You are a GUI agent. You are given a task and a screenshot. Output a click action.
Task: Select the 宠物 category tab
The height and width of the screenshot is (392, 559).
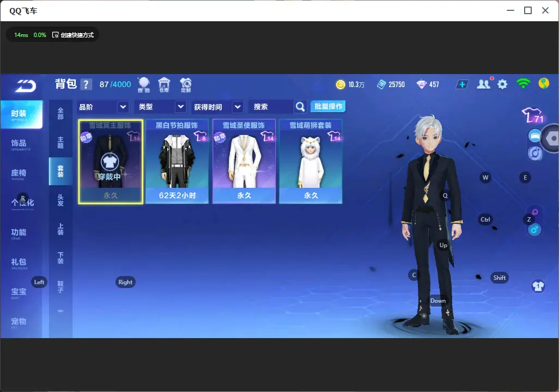(21, 322)
